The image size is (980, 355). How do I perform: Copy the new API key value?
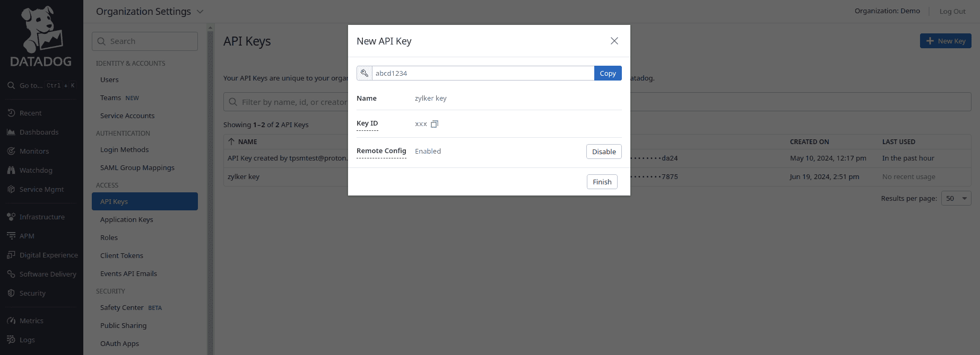click(x=608, y=73)
